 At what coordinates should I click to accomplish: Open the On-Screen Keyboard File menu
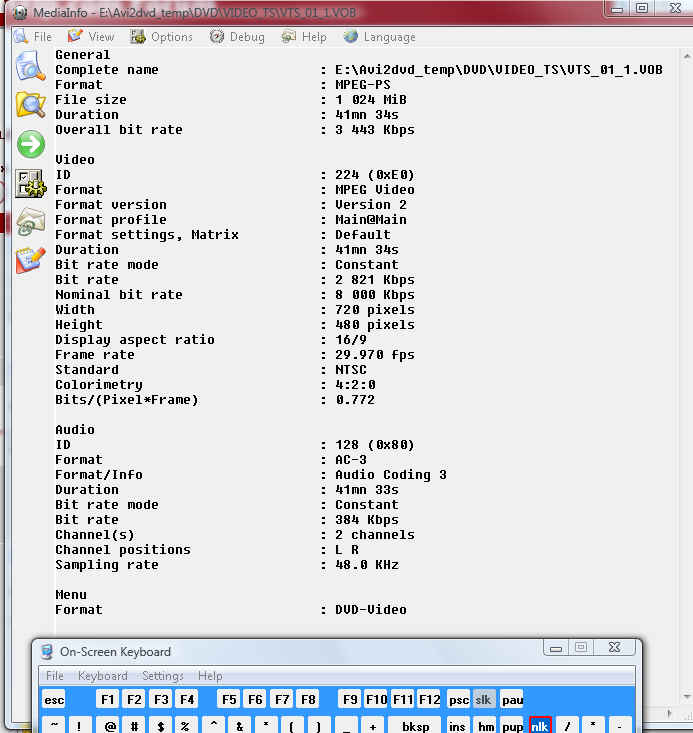(55, 676)
